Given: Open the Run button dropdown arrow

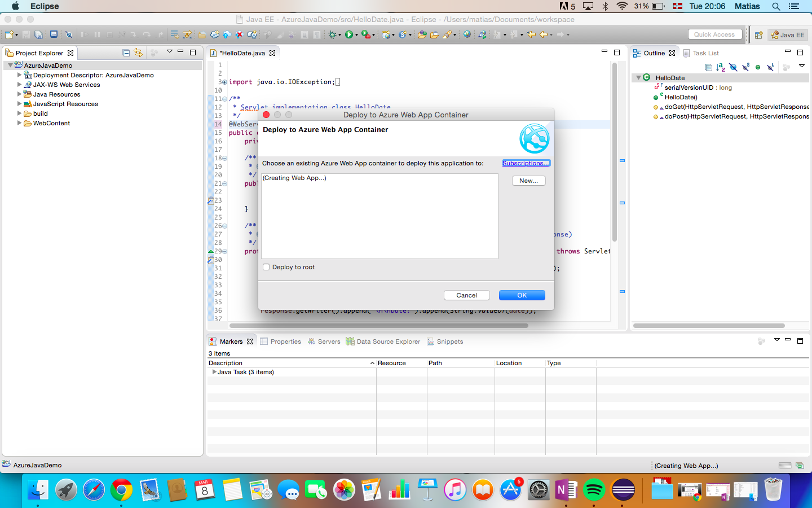Looking at the screenshot, I should coord(356,35).
